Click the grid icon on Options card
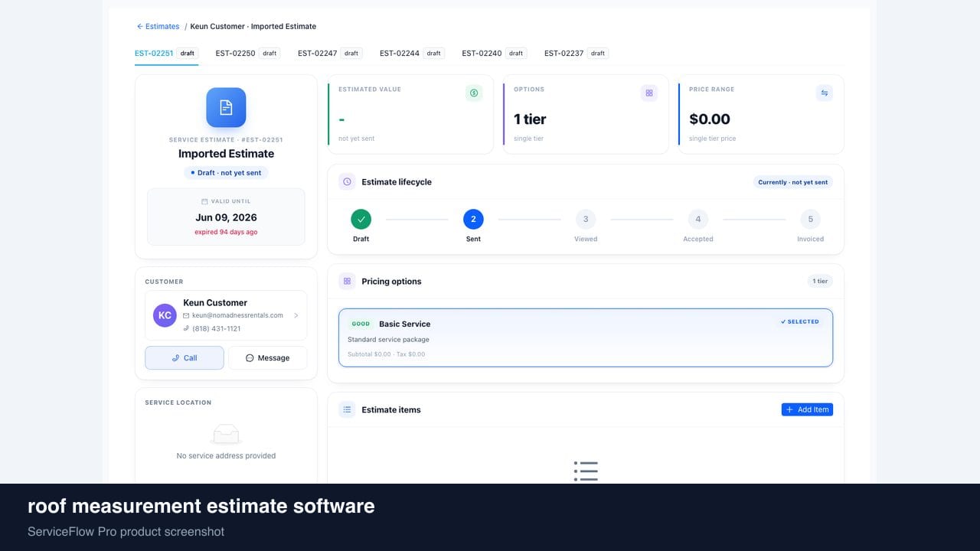The image size is (980, 551). click(649, 93)
